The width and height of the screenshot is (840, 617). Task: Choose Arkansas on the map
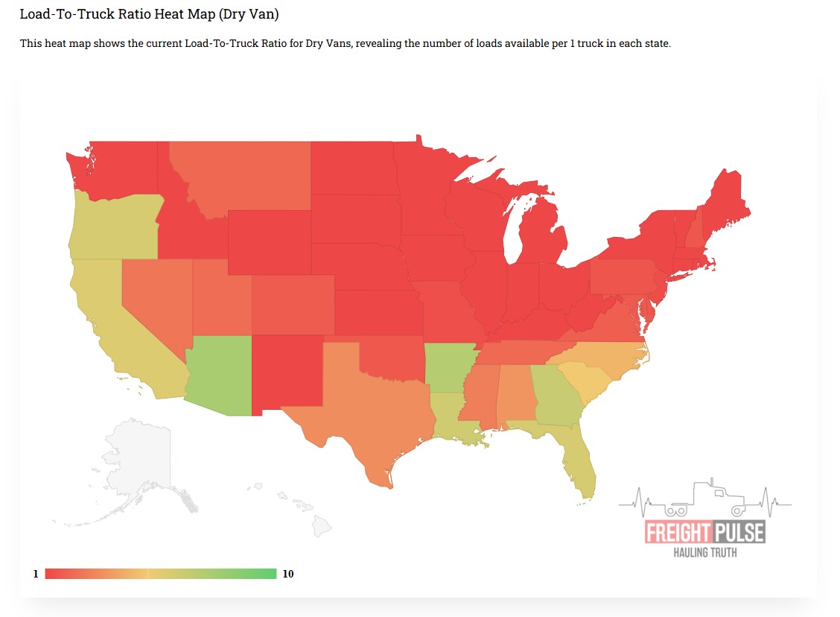pos(449,367)
